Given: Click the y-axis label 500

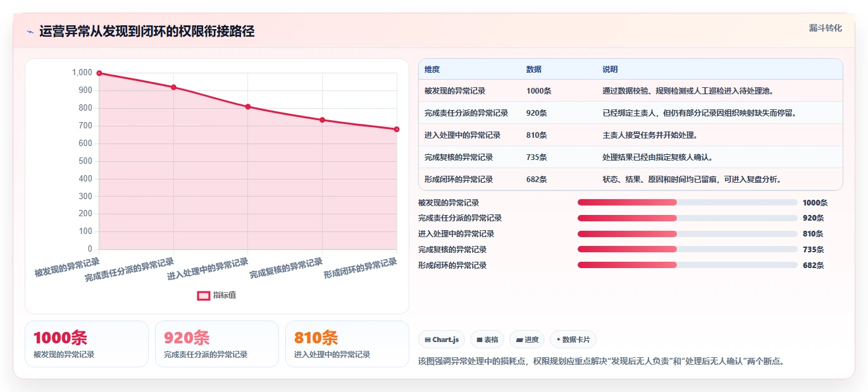Looking at the screenshot, I should (x=85, y=161).
